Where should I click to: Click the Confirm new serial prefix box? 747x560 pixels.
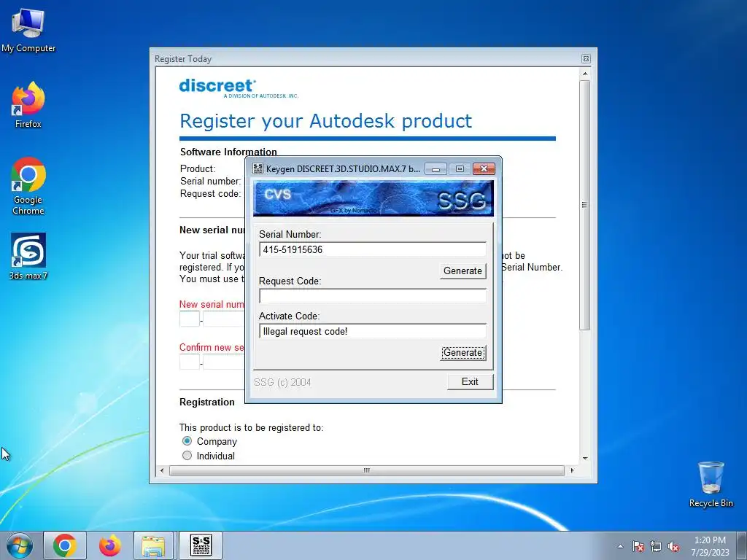(190, 362)
